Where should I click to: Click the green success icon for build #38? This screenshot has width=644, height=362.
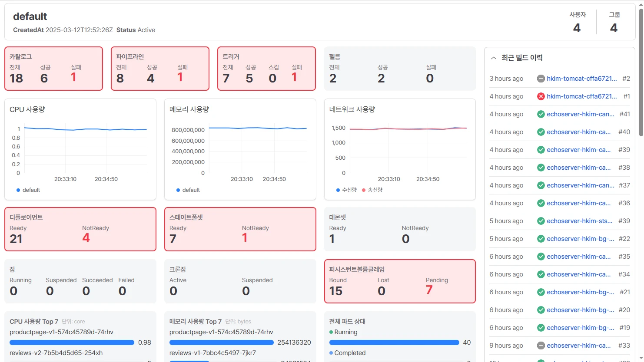point(541,168)
